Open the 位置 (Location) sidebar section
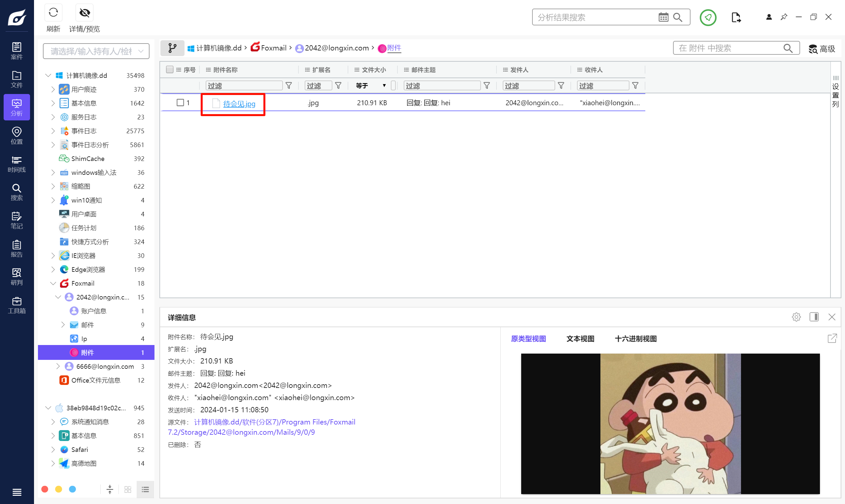Screen dimensions: 845x504 [x=17, y=136]
